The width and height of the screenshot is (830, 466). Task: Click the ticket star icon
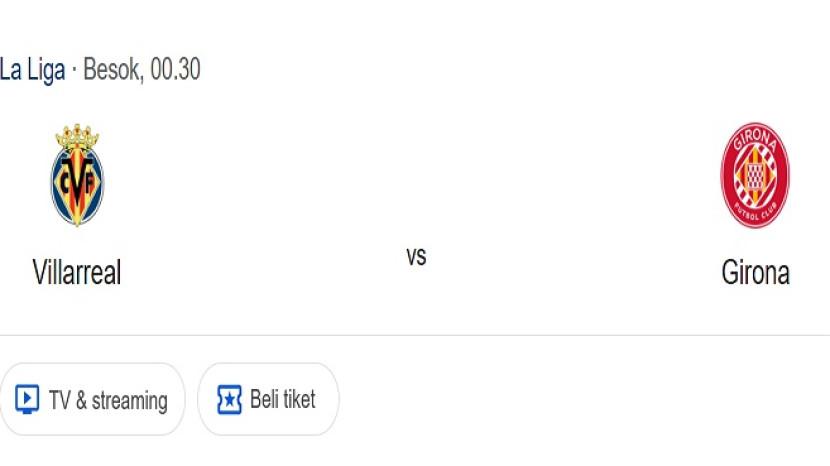tap(229, 400)
